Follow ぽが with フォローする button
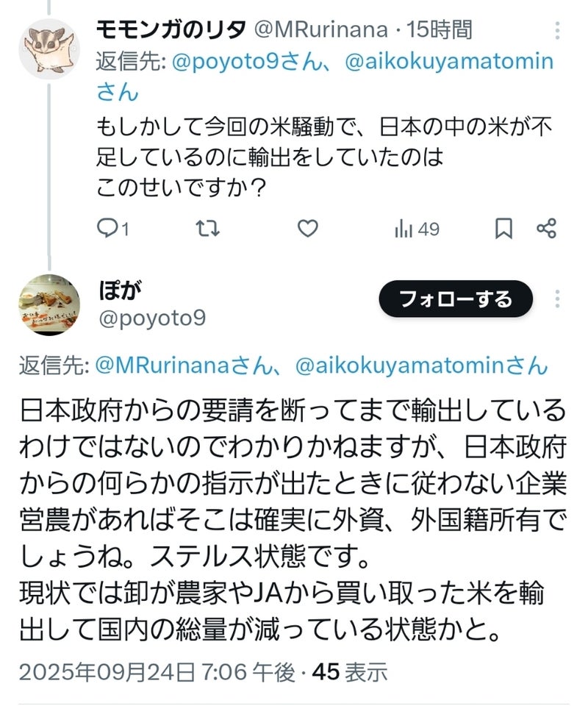This screenshot has height=717, width=588. (456, 299)
